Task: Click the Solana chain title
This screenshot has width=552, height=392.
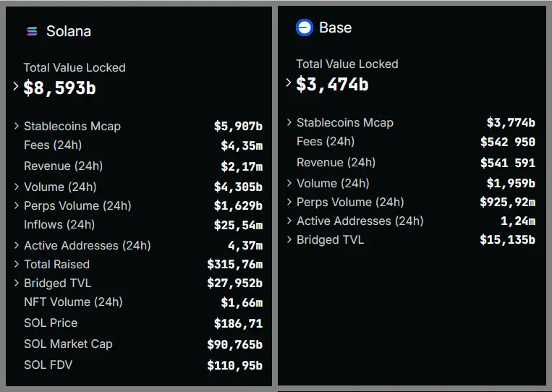Action: [69, 31]
